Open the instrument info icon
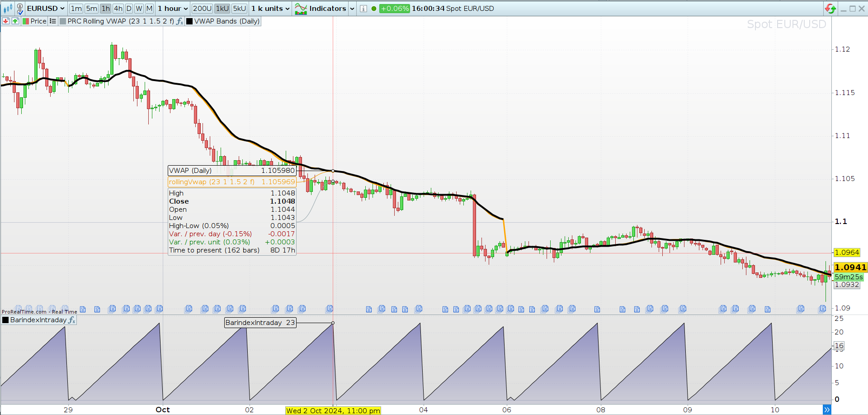The width and height of the screenshot is (868, 415). point(363,9)
